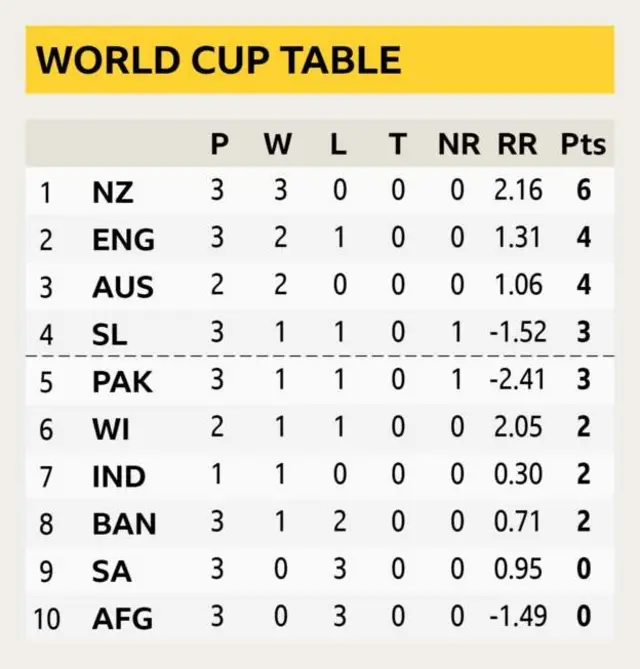
Task: Click New Zealand's run rate 2.16
Action: pos(517,191)
